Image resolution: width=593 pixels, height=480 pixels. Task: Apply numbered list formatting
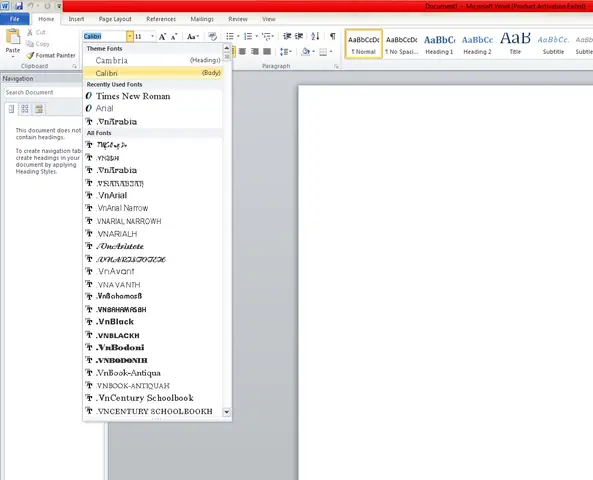(x=248, y=36)
